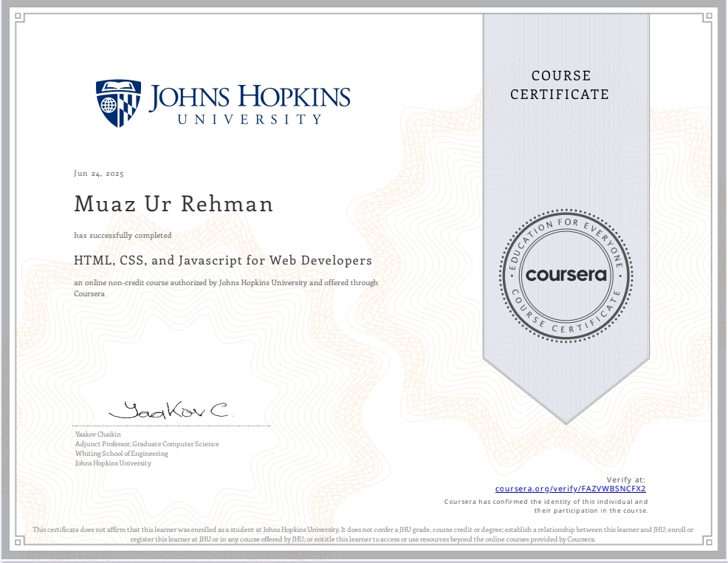Open the coursera.org/verify/FAZVWBSNCFX2 verification link

click(x=571, y=488)
